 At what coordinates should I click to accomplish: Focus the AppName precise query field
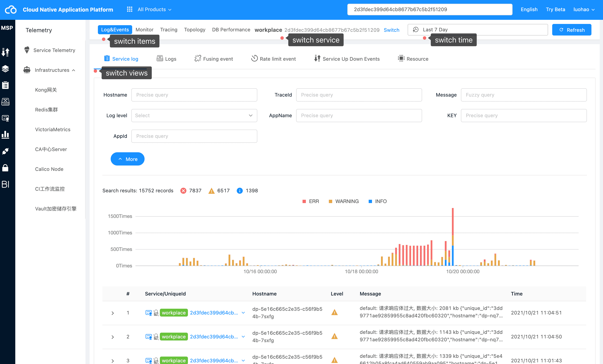click(359, 116)
